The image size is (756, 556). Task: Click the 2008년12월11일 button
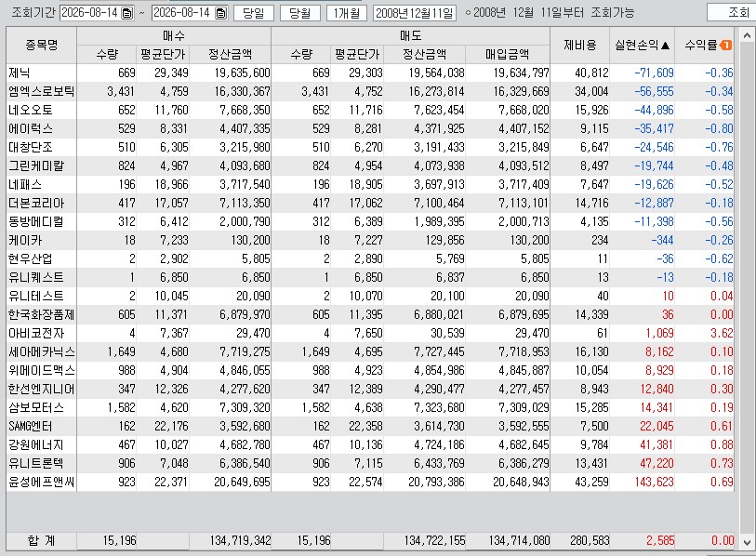point(414,13)
